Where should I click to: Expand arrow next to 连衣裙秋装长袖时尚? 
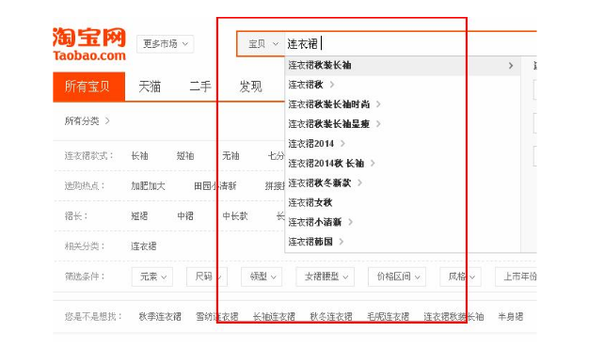(x=378, y=104)
